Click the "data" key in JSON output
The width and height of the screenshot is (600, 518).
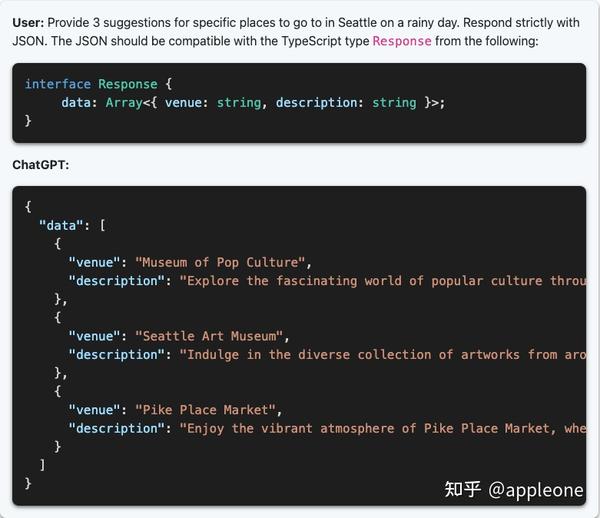tap(61, 225)
